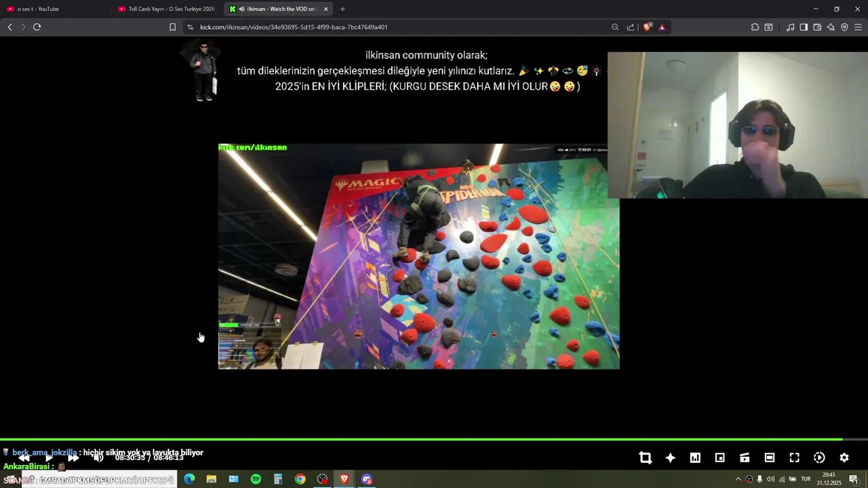Open Discord from the taskbar

click(367, 479)
